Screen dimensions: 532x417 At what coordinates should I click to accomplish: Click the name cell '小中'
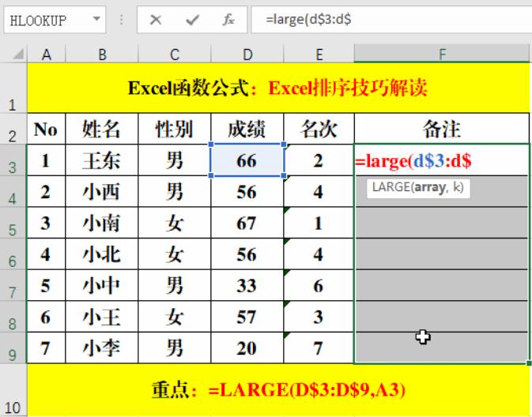click(x=102, y=285)
